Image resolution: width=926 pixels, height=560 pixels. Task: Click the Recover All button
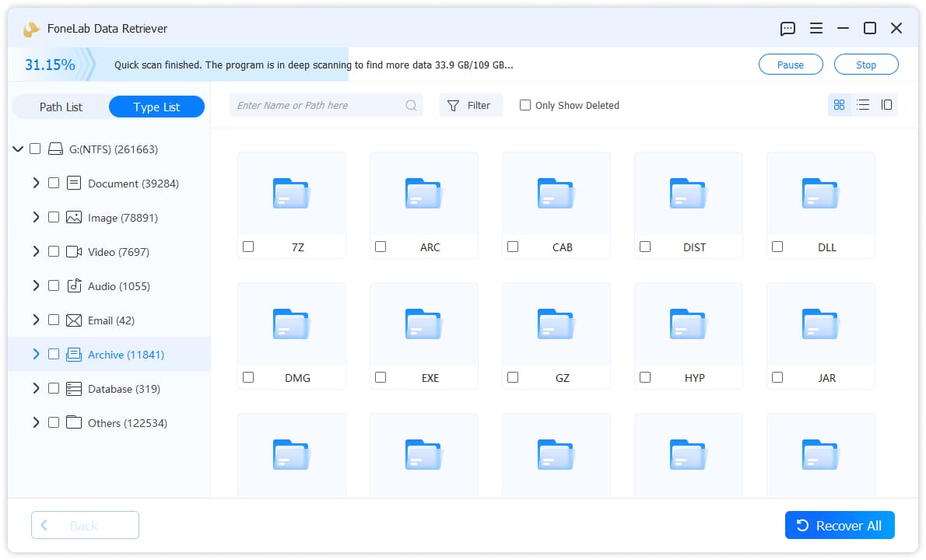coord(839,525)
